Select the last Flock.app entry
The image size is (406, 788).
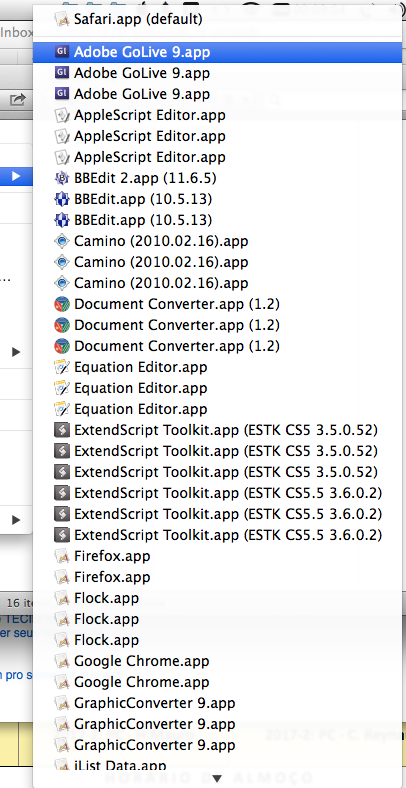(x=218, y=641)
